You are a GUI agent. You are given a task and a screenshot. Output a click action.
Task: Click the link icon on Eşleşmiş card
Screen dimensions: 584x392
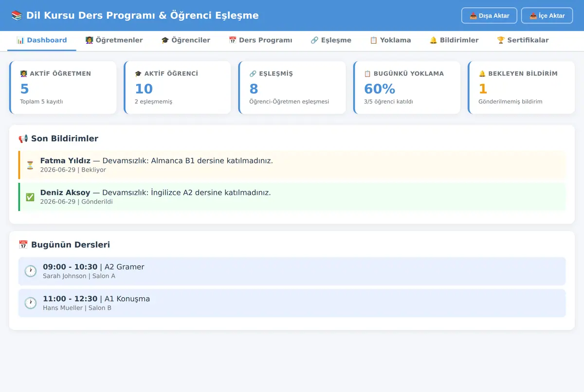click(253, 73)
